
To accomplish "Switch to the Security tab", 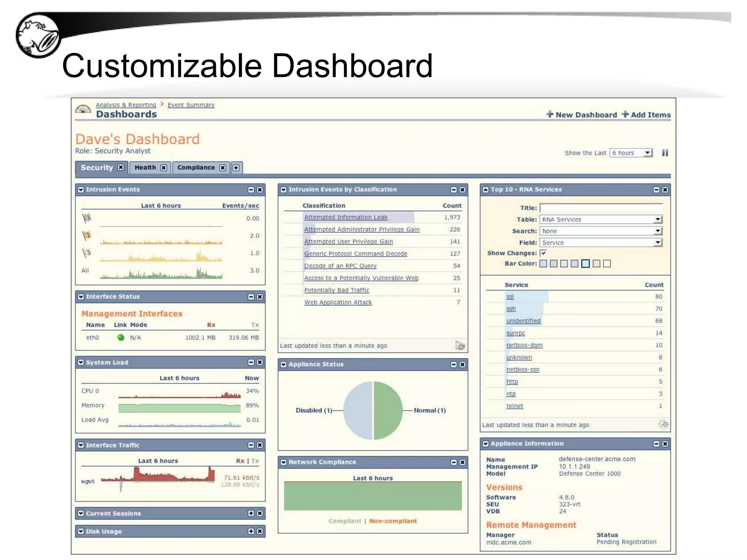I will [97, 168].
